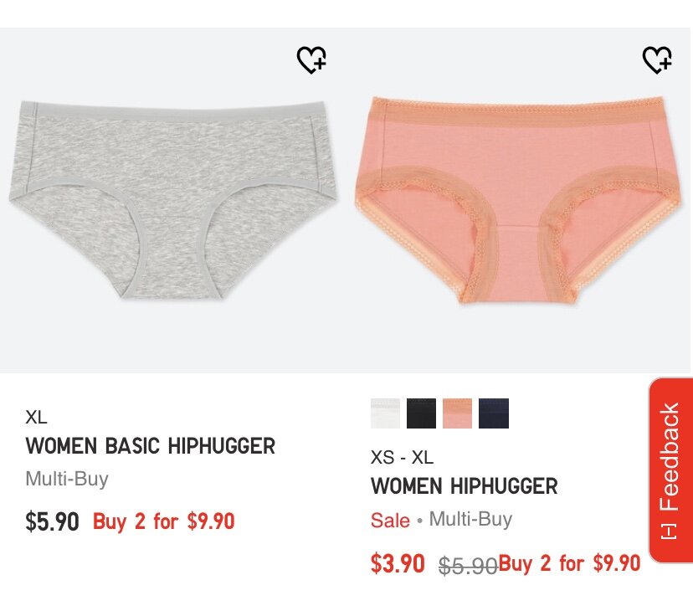The height and width of the screenshot is (616, 693).
Task: Select the pink color swatch
Action: tap(457, 413)
